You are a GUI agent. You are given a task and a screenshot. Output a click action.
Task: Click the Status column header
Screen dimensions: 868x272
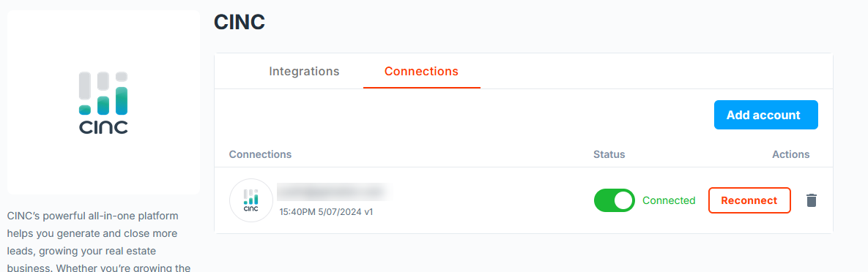(609, 154)
